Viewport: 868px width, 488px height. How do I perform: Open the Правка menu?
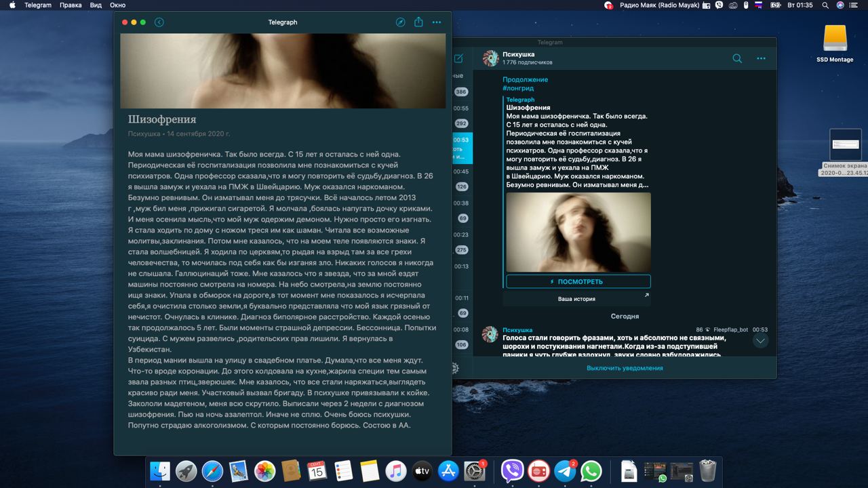coord(71,5)
